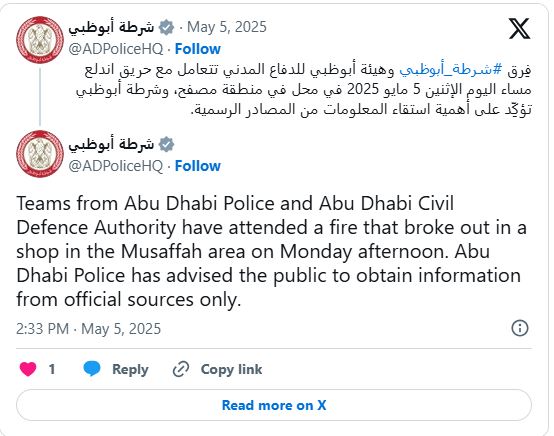Screen dimensions: 554x436
Task: Click the Copy link label
Action: click(231, 369)
